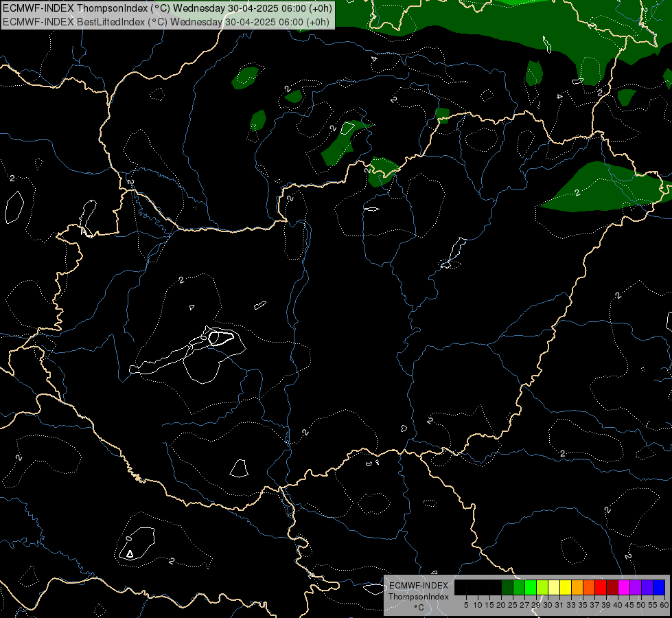Viewport: 672px width, 618px height.
Task: Pick the violet-blue legend swatch
Action: click(647, 587)
